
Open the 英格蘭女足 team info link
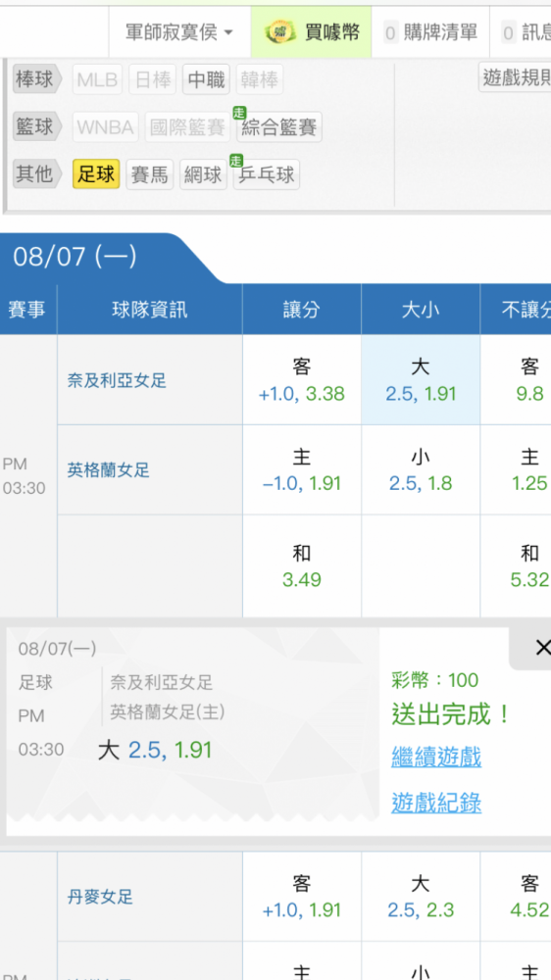click(x=109, y=470)
